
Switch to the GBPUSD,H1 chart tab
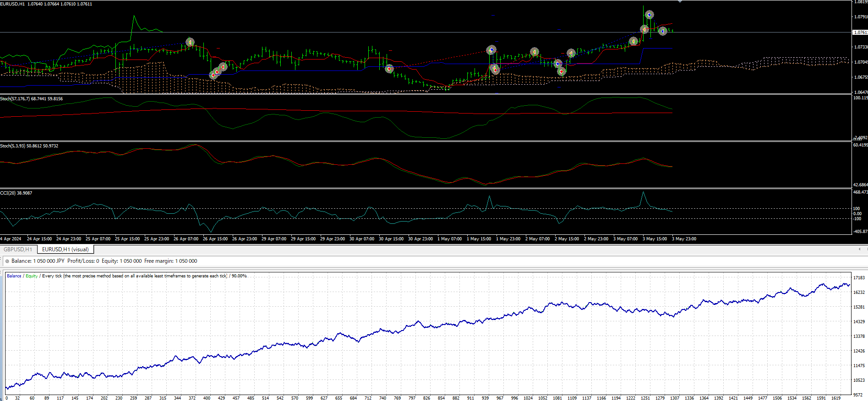tap(18, 249)
